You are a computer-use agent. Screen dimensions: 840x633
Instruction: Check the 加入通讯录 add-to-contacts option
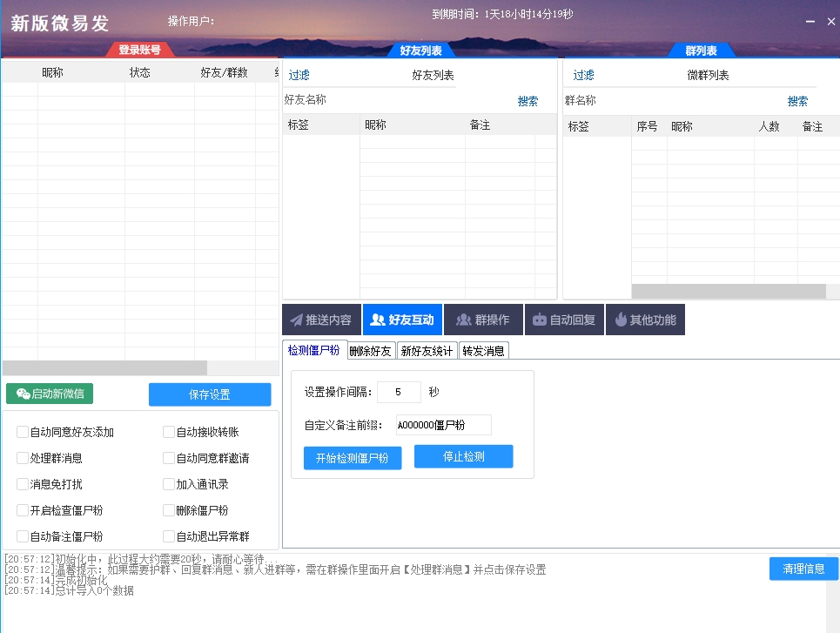click(168, 484)
